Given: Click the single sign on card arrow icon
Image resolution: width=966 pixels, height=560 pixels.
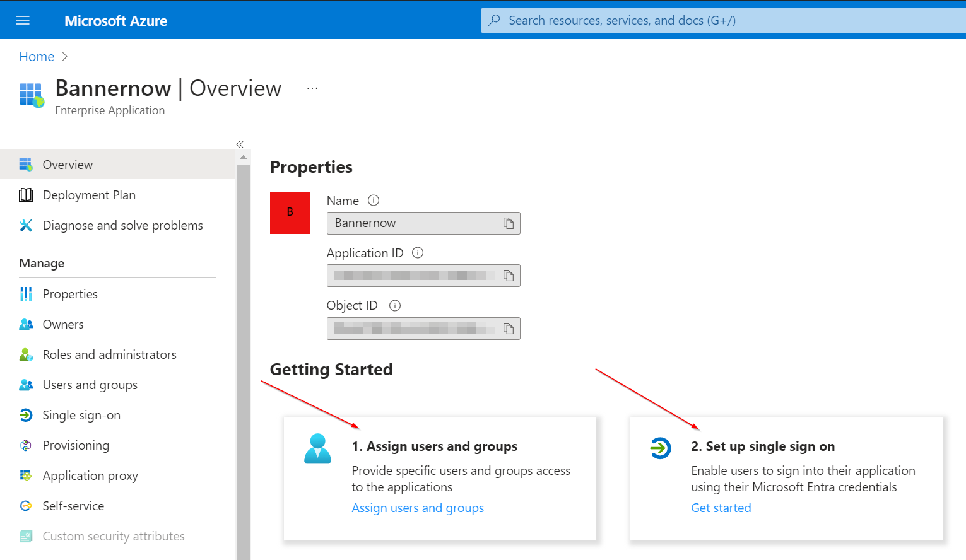Looking at the screenshot, I should (661, 448).
